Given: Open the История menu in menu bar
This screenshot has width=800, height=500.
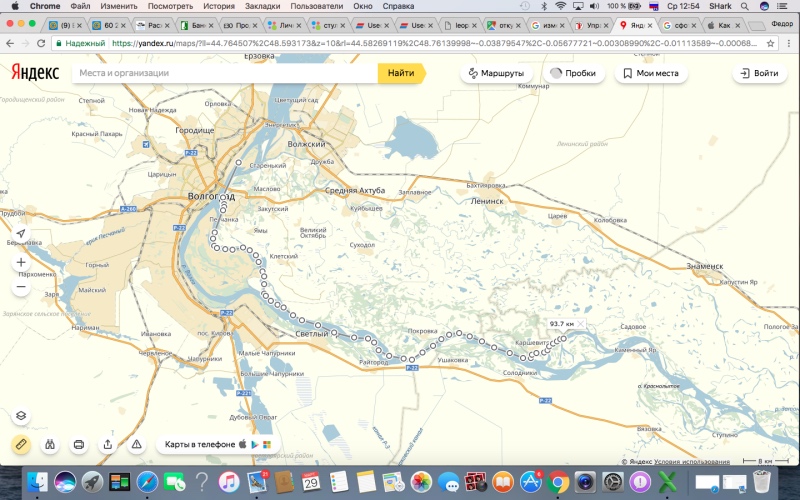Looking at the screenshot, I should [219, 6].
